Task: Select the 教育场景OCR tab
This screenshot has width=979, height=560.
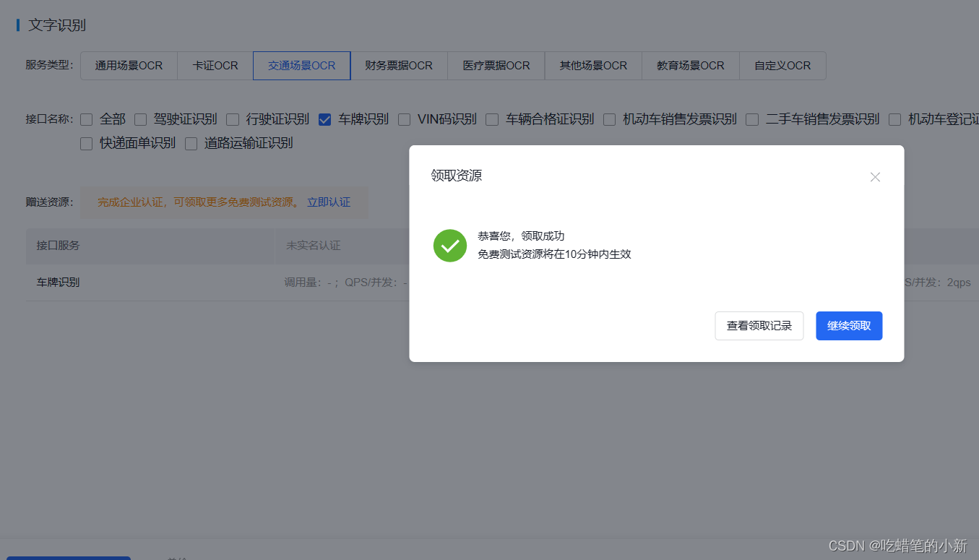Action: (691, 66)
